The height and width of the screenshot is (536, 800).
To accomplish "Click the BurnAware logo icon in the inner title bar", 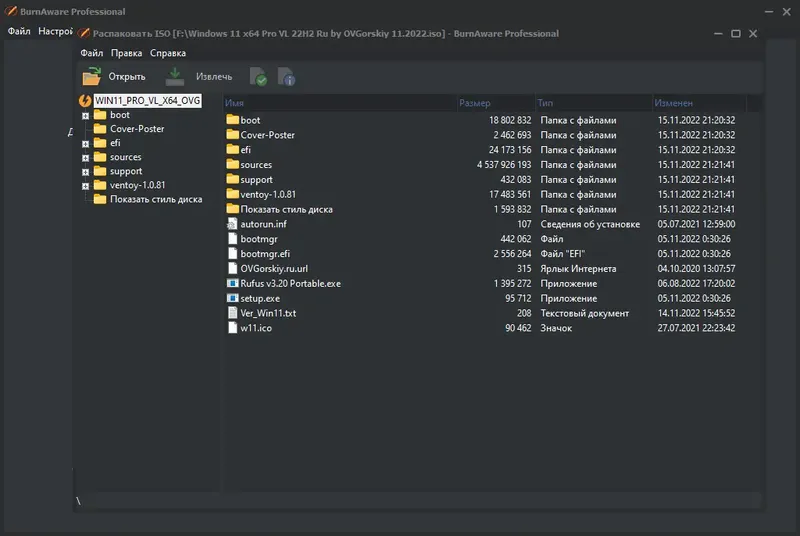I will (x=84, y=33).
